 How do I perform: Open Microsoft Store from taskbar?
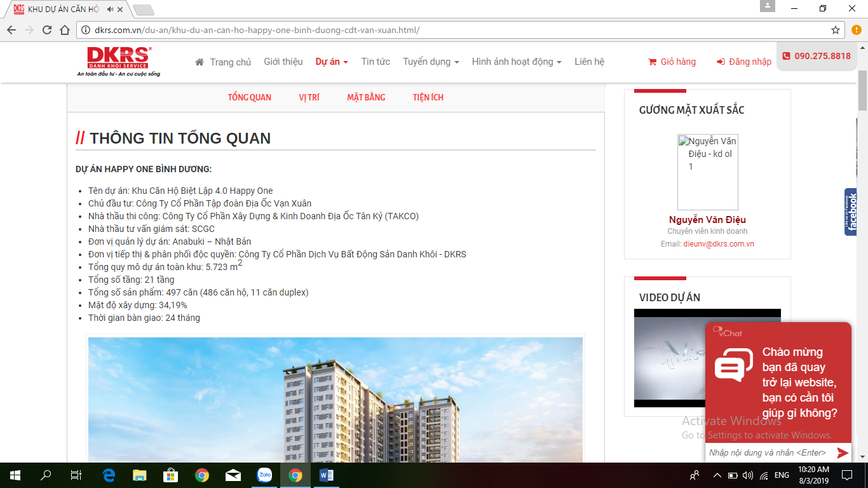click(170, 475)
